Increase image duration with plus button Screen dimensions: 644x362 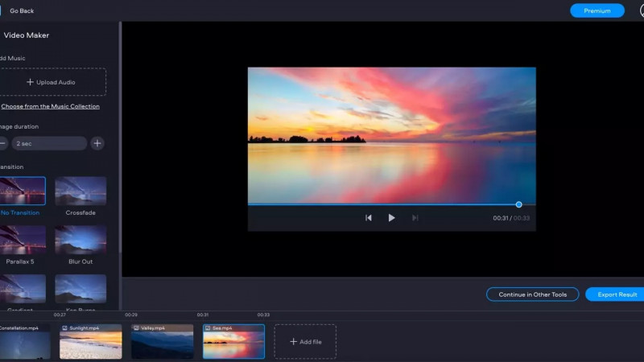point(97,143)
